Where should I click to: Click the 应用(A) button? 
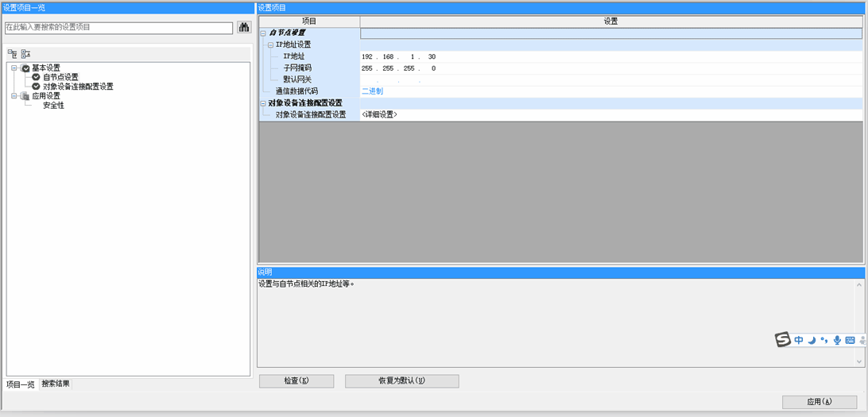coord(819,402)
